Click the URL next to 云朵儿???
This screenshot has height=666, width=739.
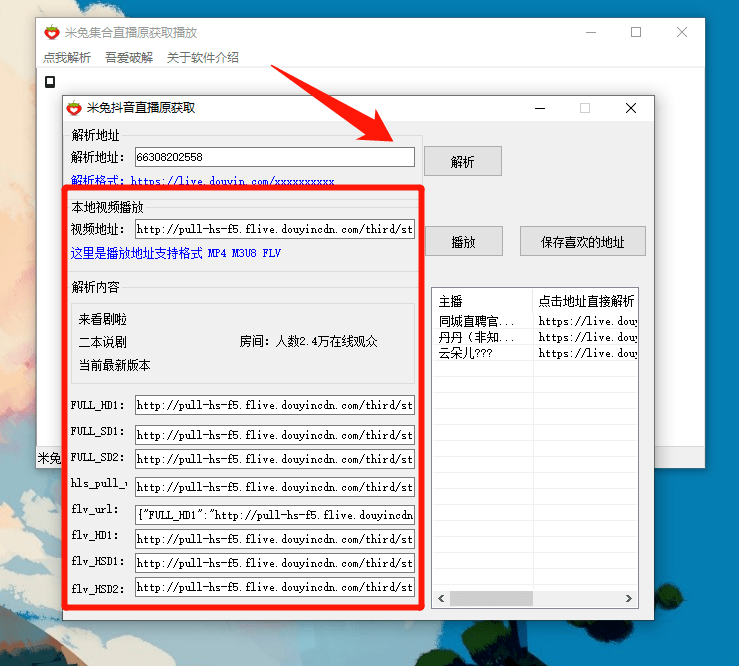coord(587,354)
